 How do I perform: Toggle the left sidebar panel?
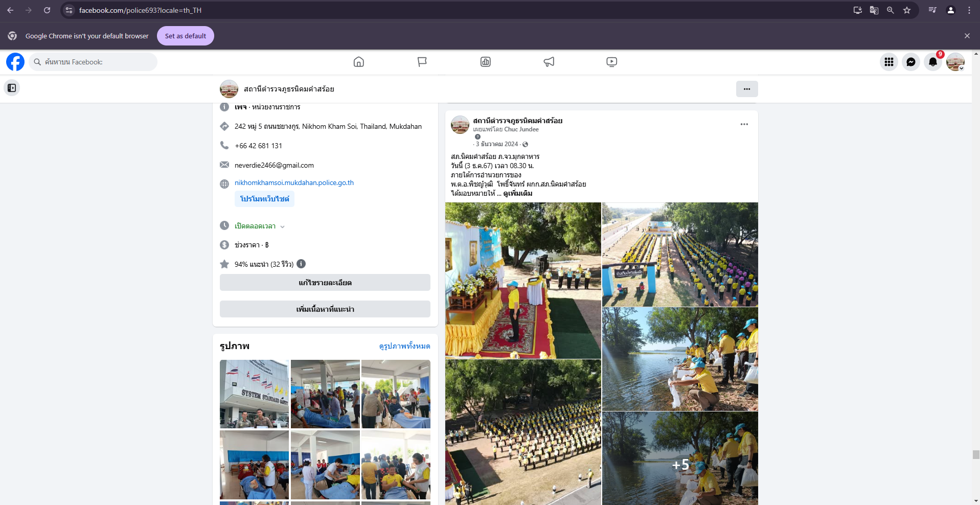(12, 88)
